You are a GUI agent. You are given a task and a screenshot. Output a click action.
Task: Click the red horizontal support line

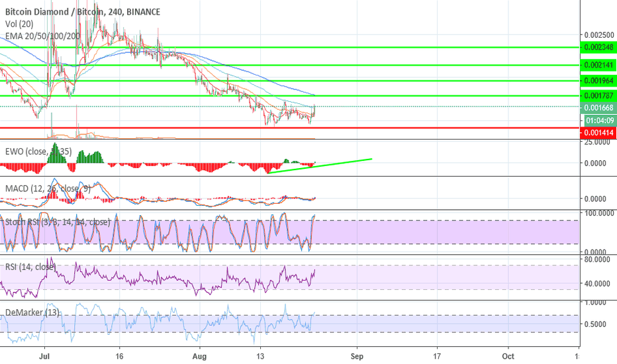[289, 128]
